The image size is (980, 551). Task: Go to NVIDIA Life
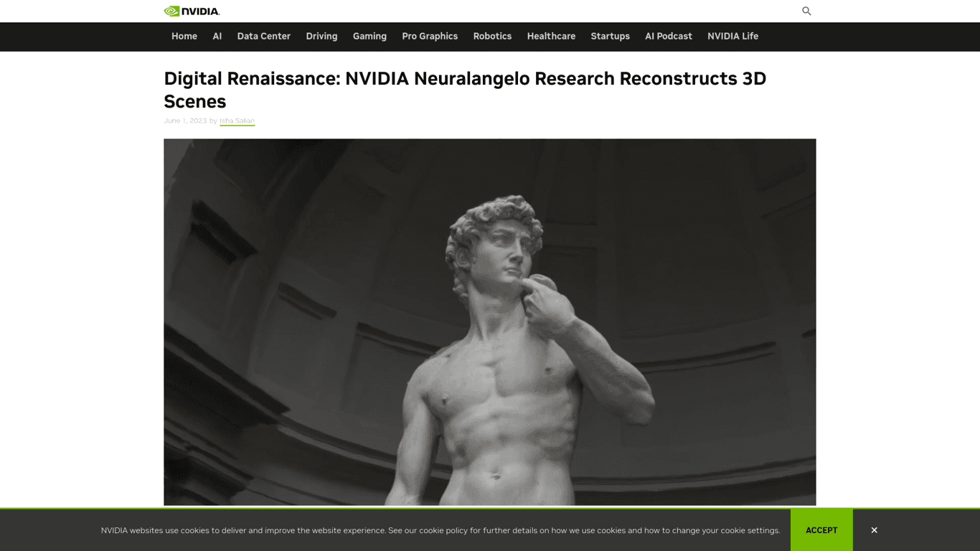732,36
